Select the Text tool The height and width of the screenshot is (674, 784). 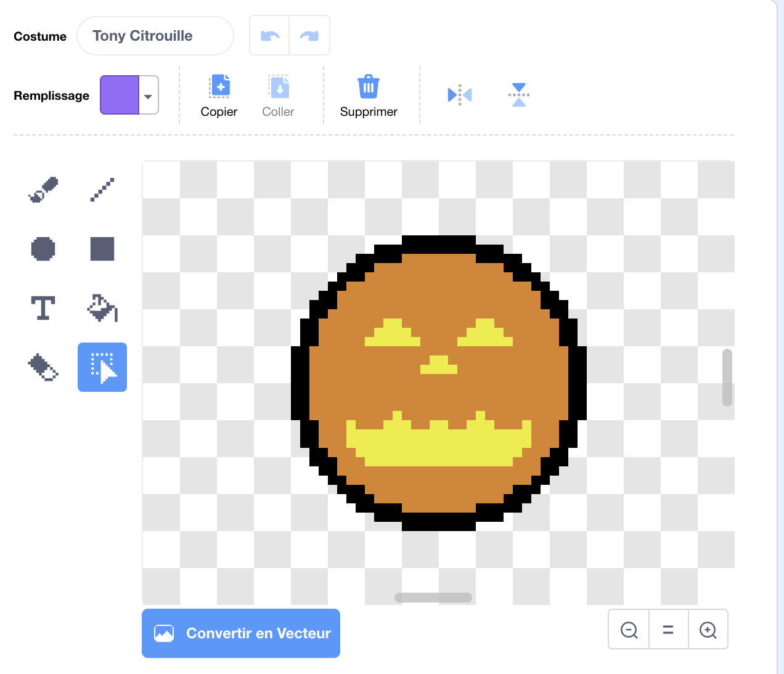tap(43, 308)
